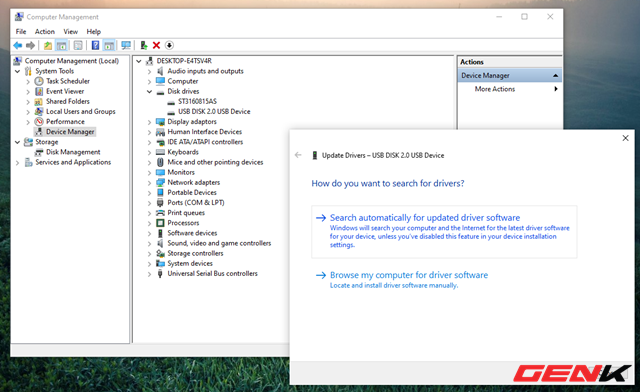This screenshot has width=640, height=392.
Task: Click the Network adapters icon
Action: (160, 183)
